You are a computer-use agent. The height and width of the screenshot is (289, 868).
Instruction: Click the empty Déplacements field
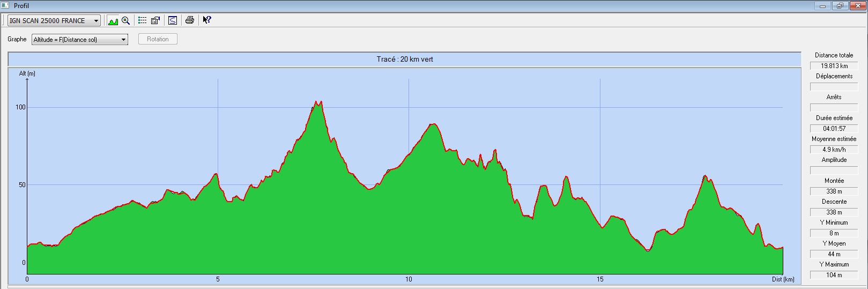click(834, 87)
